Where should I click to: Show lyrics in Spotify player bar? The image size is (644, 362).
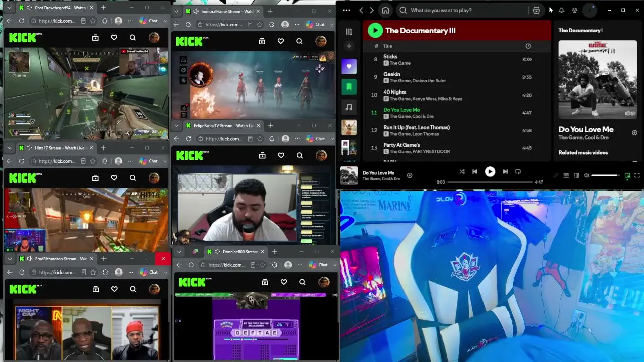tap(556, 175)
